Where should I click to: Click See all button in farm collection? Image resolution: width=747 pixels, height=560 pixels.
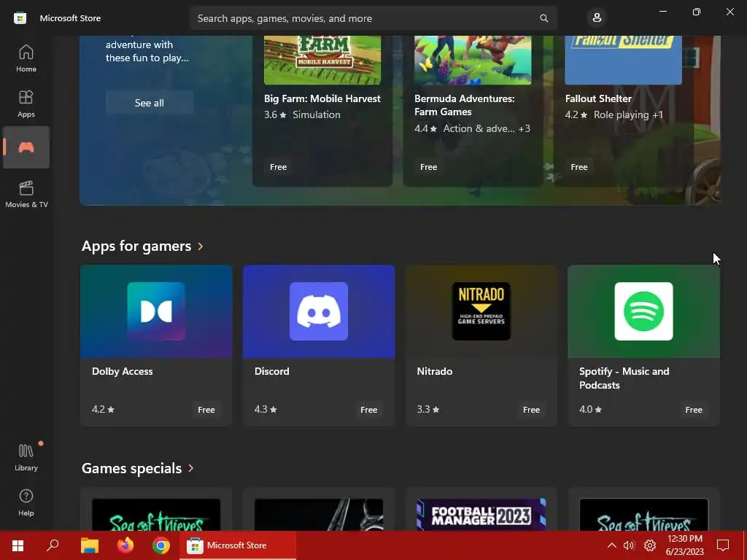click(149, 102)
